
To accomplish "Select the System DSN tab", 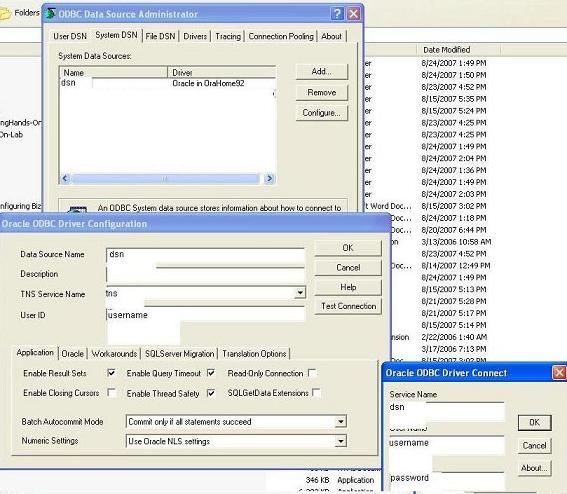I will (116, 35).
